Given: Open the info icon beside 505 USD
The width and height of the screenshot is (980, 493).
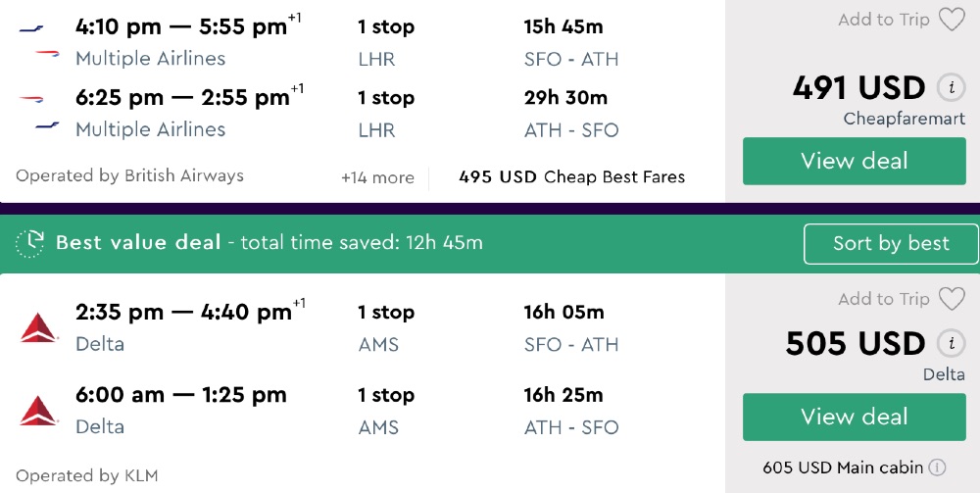Looking at the screenshot, I should click(x=949, y=344).
